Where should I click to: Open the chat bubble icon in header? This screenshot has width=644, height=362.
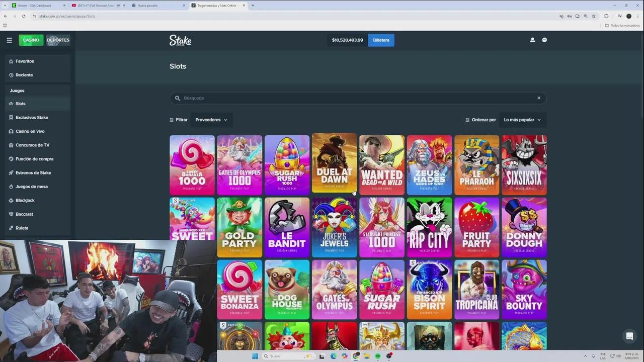(544, 40)
